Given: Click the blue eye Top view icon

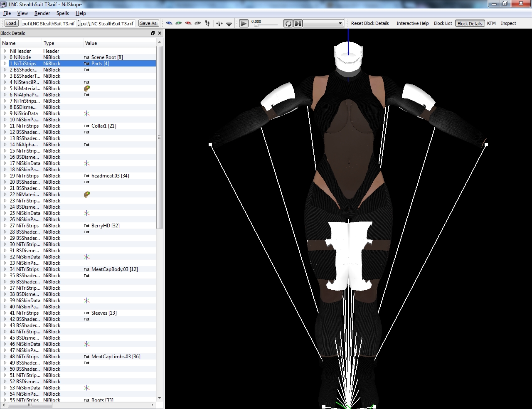Looking at the screenshot, I should pyautogui.click(x=169, y=23).
